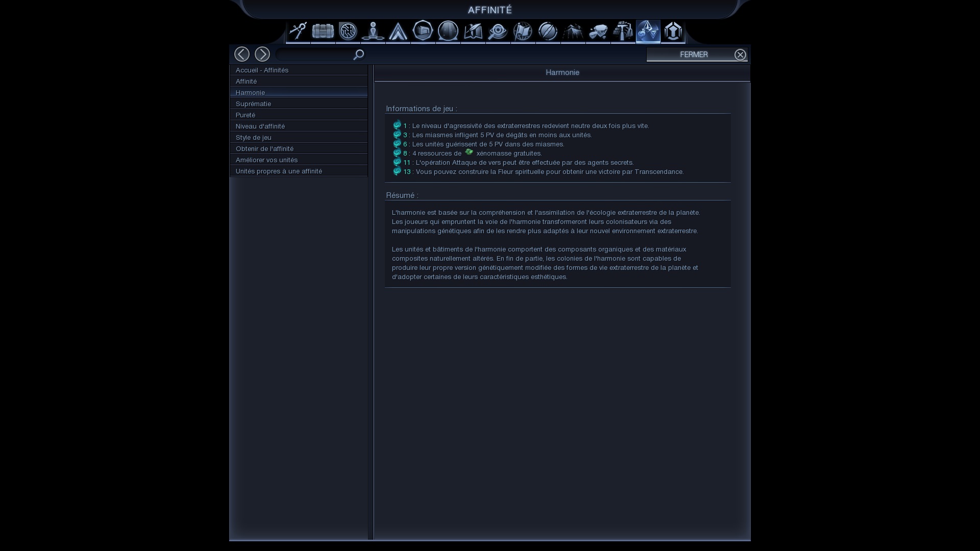
Task: Click the flag and globe icon
Action: [523, 31]
